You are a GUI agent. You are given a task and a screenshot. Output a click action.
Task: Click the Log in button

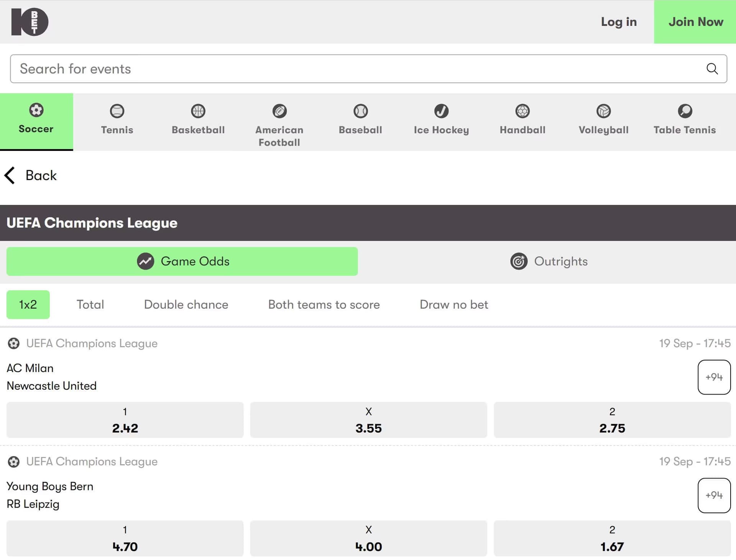[619, 22]
